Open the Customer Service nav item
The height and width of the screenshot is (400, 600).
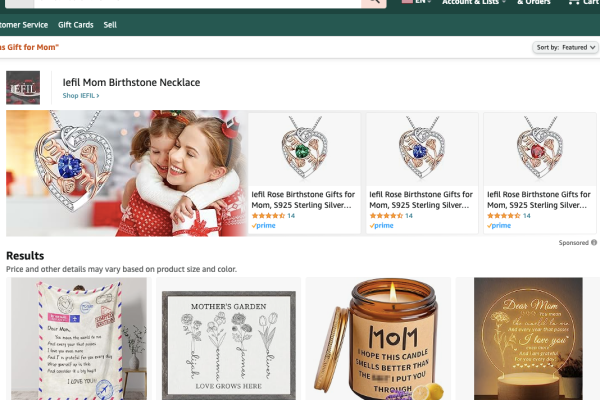[x=24, y=25]
